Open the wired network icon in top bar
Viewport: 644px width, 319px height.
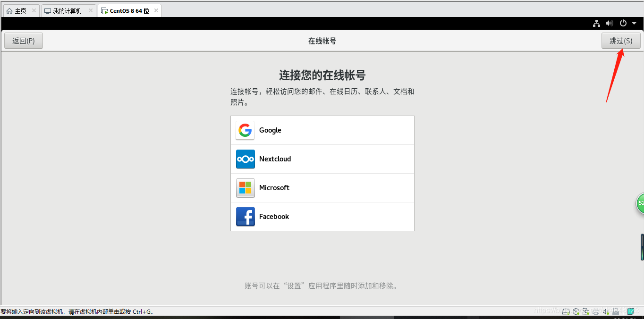click(x=597, y=23)
